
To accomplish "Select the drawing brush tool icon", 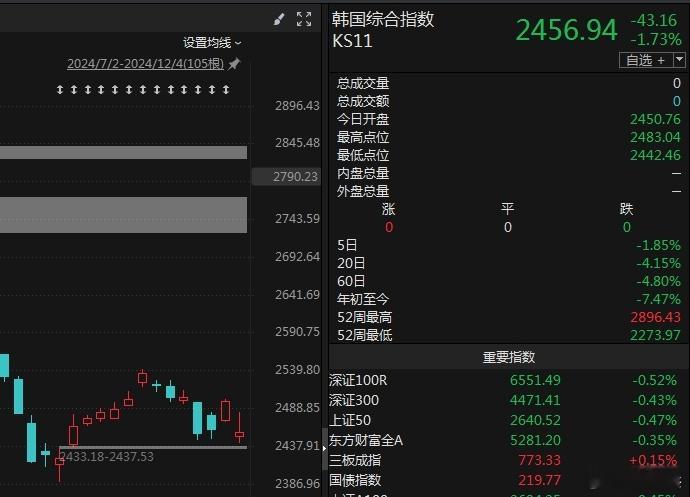I will tap(279, 19).
